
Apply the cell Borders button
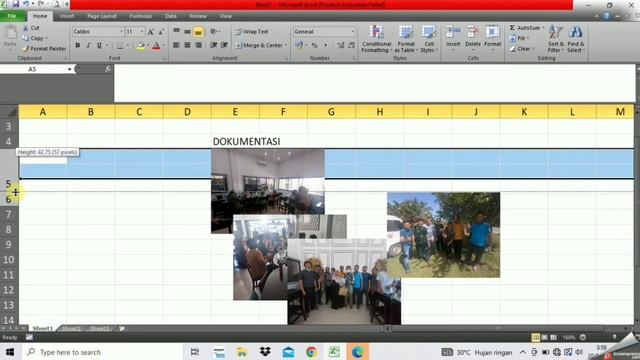point(120,45)
